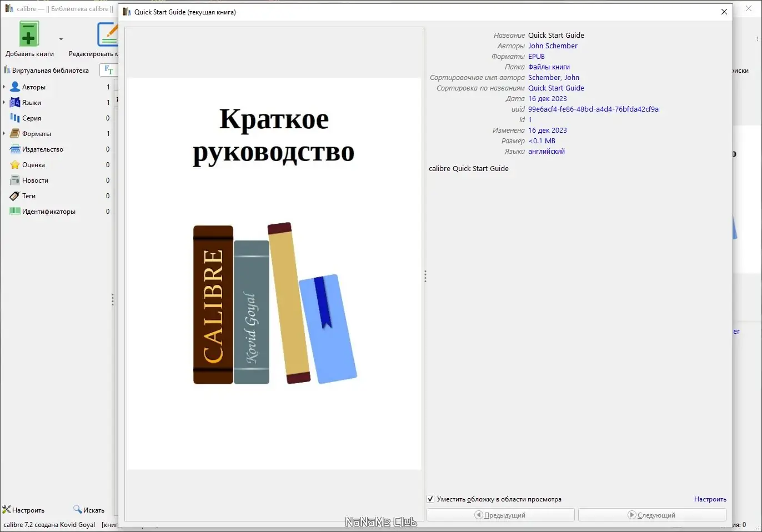Open the Файлы книги folder link

tap(549, 67)
